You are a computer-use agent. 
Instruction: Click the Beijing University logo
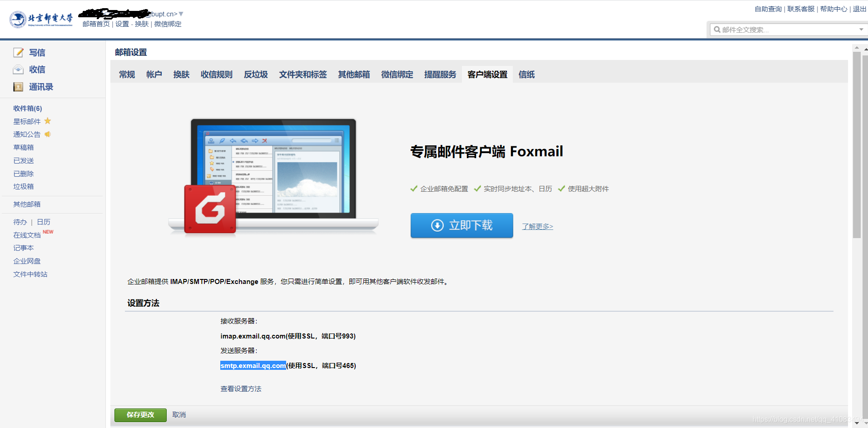[41, 20]
